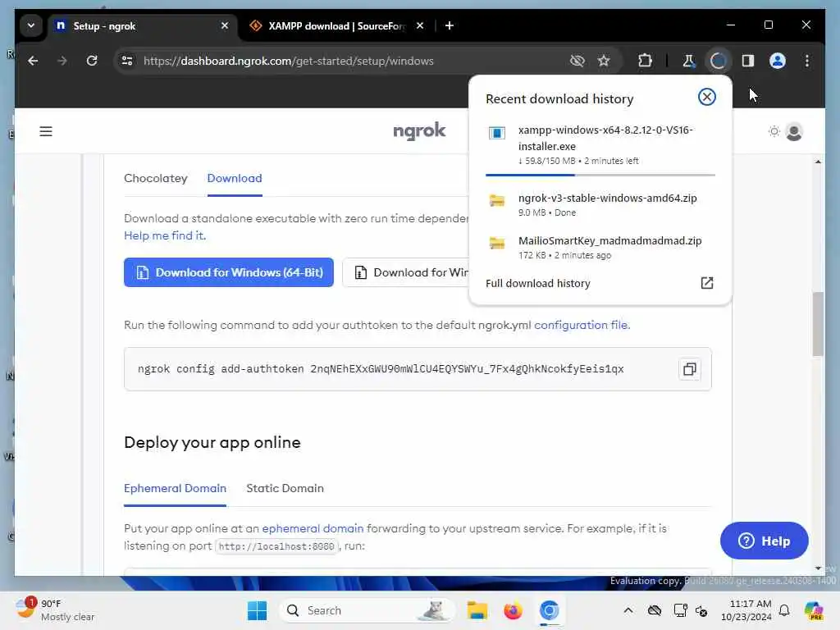The width and height of the screenshot is (840, 630).
Task: Open Firefox from the taskbar
Action: coord(513,610)
